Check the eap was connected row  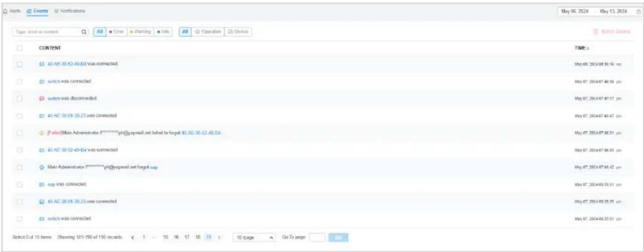coord(19,184)
